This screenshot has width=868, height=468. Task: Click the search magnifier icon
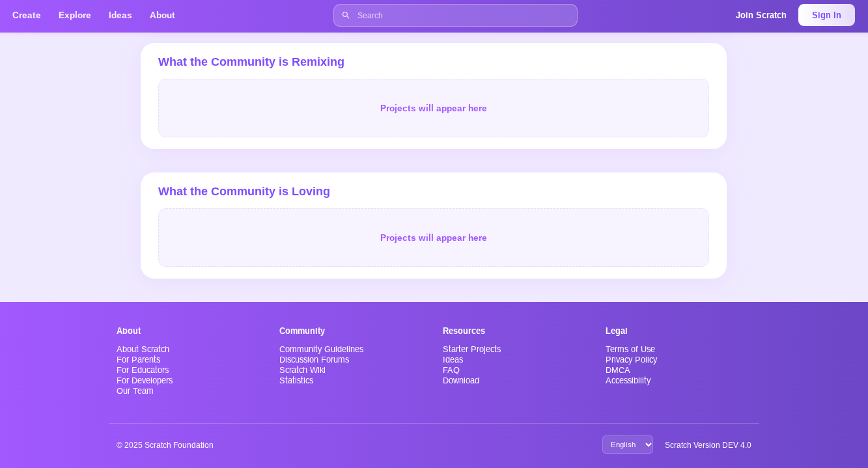[x=346, y=15]
